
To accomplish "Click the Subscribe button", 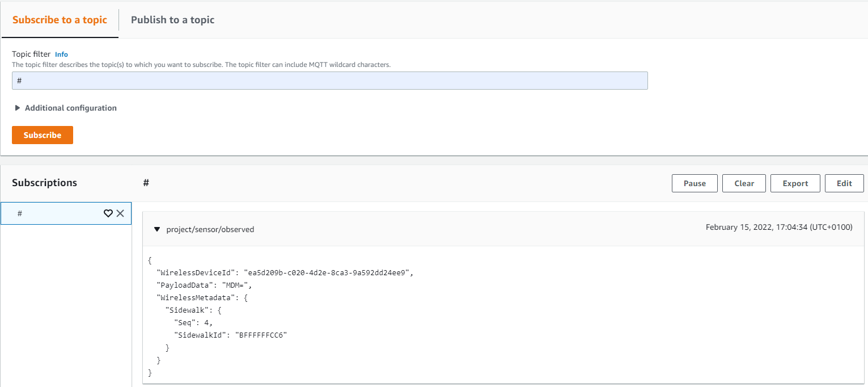I will (42, 135).
